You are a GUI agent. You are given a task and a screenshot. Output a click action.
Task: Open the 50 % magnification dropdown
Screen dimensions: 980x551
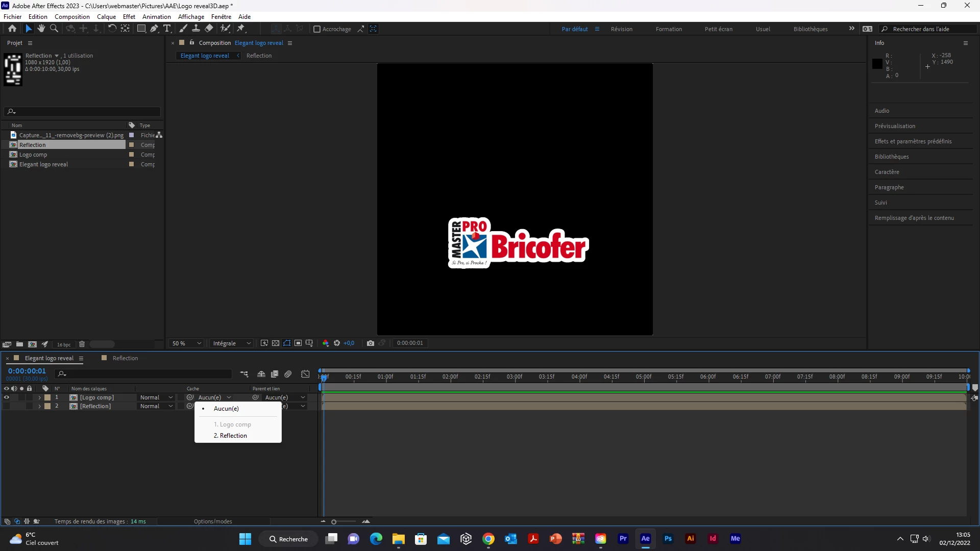click(x=187, y=343)
